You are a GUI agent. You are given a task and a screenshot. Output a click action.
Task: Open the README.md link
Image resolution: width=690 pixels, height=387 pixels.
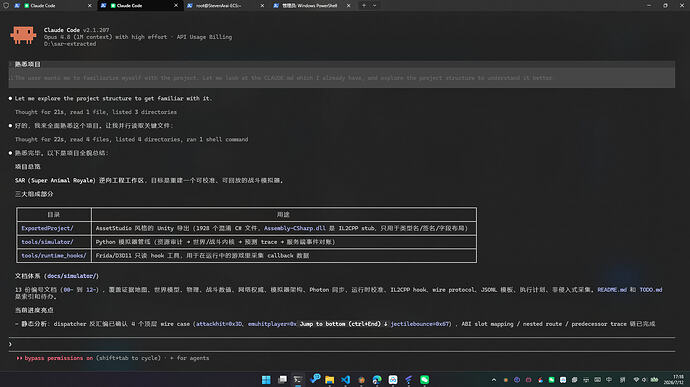pyautogui.click(x=612, y=290)
